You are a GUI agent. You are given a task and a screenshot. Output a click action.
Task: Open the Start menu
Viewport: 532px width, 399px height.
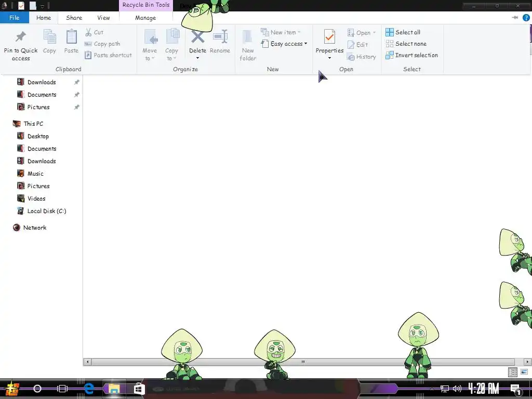[12, 389]
